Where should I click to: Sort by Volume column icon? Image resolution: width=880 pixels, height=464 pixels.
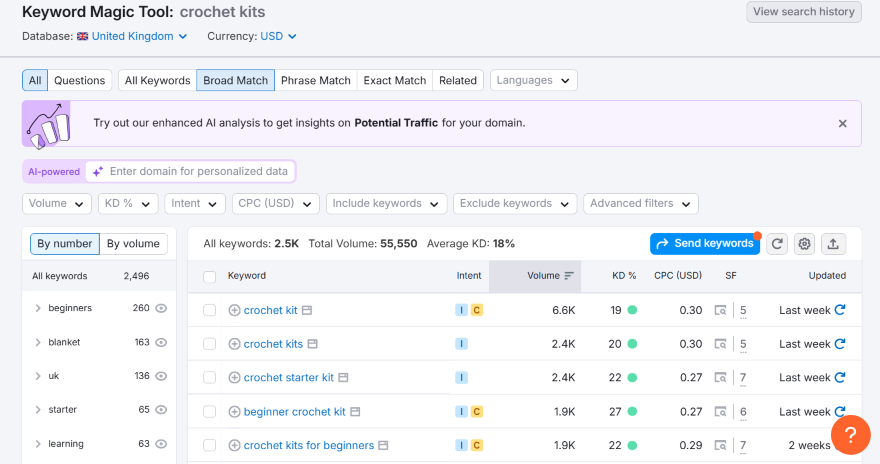pyautogui.click(x=569, y=275)
